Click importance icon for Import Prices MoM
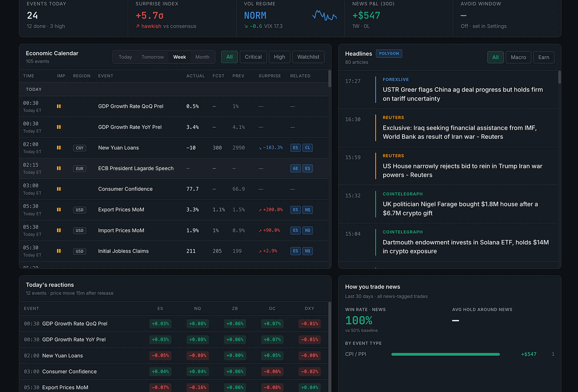The image size is (578, 392). point(59,230)
